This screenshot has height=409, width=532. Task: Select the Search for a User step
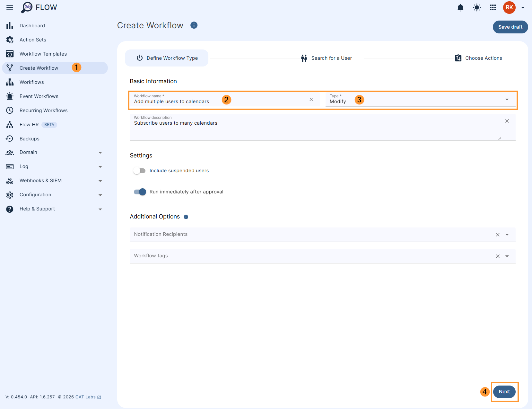pyautogui.click(x=326, y=58)
